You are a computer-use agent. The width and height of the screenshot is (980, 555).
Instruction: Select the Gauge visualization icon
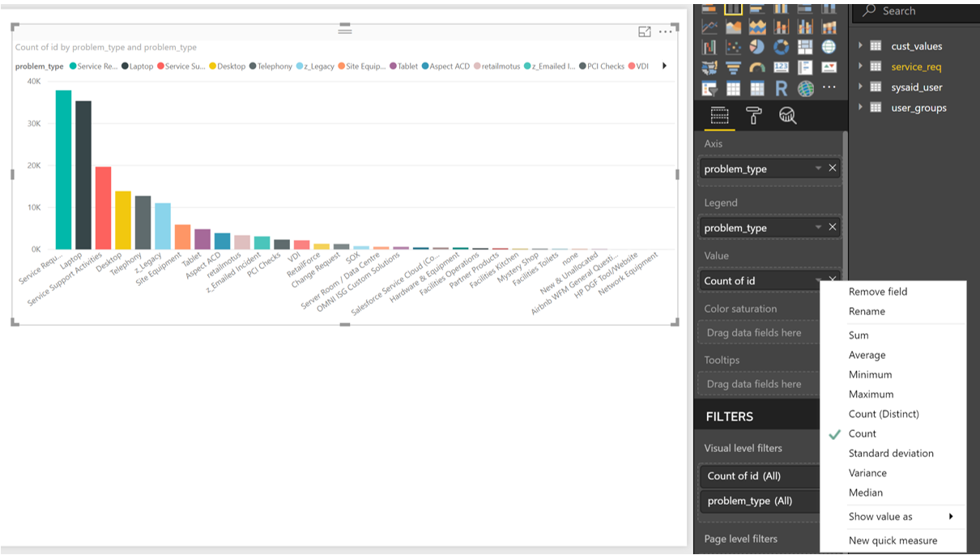point(757,67)
